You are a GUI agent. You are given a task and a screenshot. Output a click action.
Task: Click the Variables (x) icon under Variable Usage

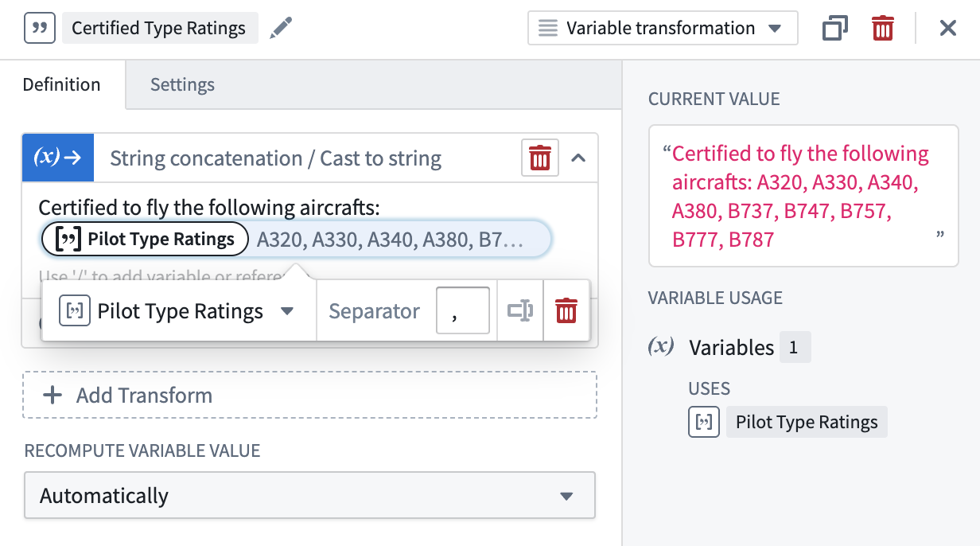662,347
